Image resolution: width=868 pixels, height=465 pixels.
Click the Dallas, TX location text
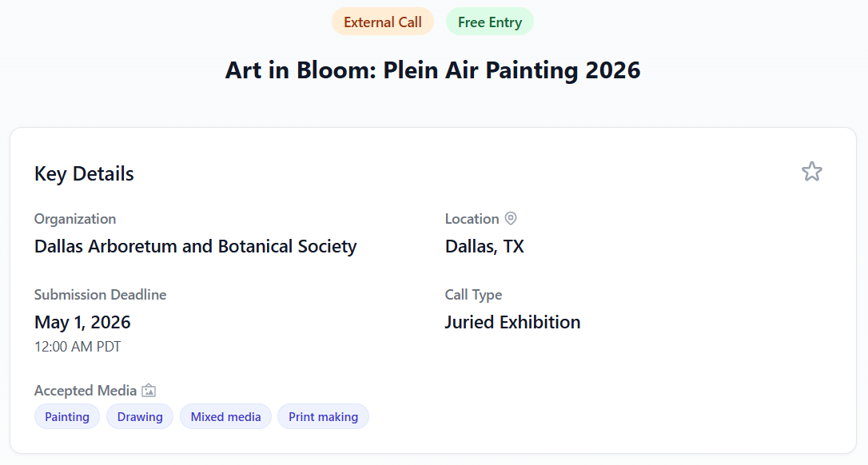click(484, 246)
